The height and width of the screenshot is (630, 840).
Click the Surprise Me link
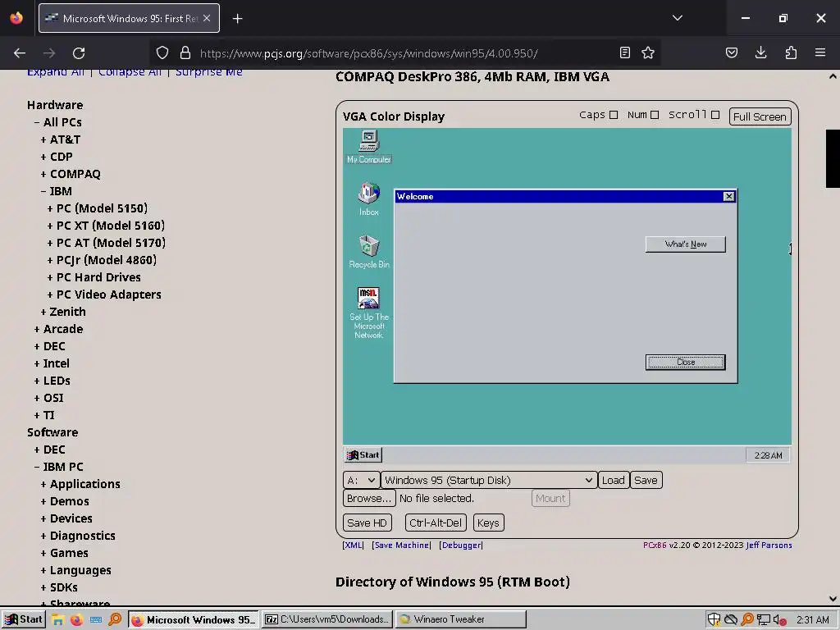click(x=209, y=72)
